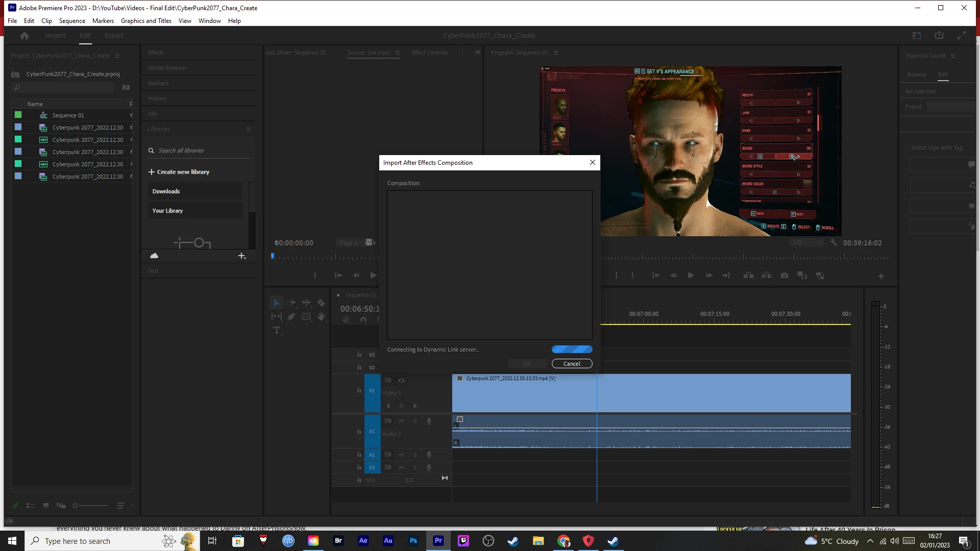Cancel the After Effects import dialog

tap(572, 364)
